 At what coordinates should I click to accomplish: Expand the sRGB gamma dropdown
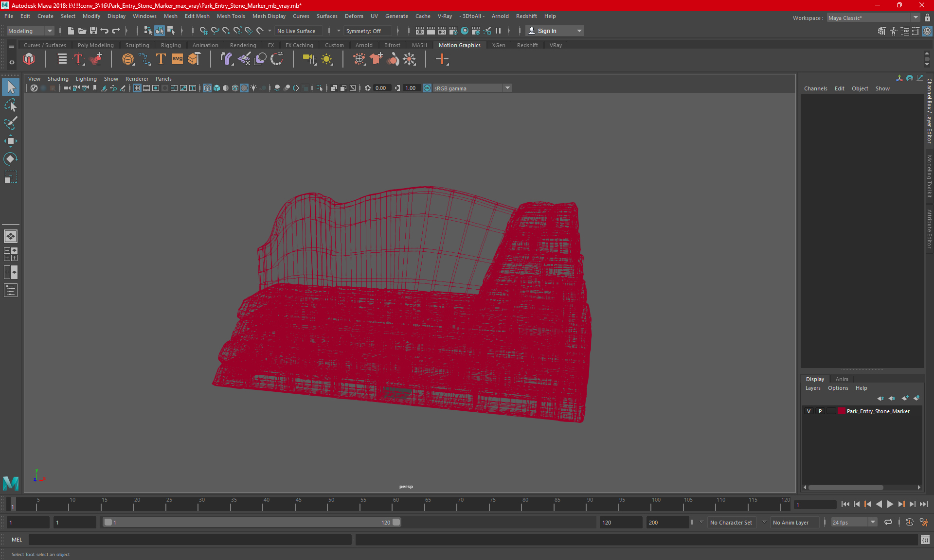click(507, 88)
